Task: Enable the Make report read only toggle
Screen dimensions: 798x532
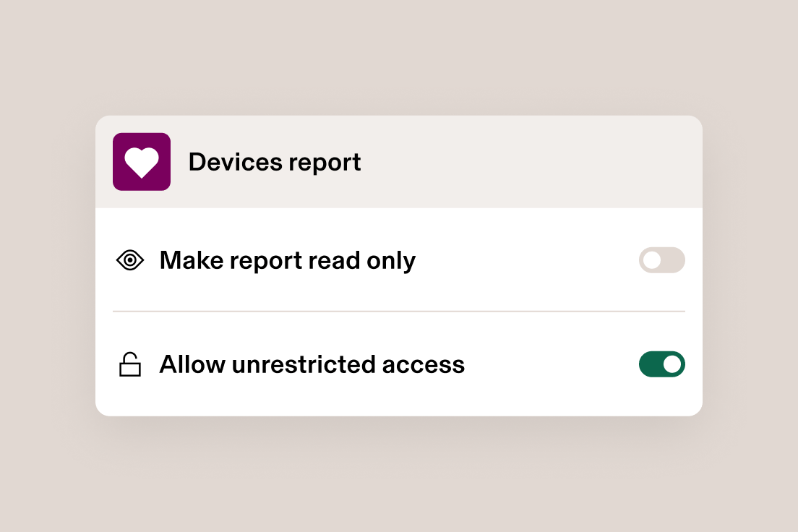Action: (661, 260)
